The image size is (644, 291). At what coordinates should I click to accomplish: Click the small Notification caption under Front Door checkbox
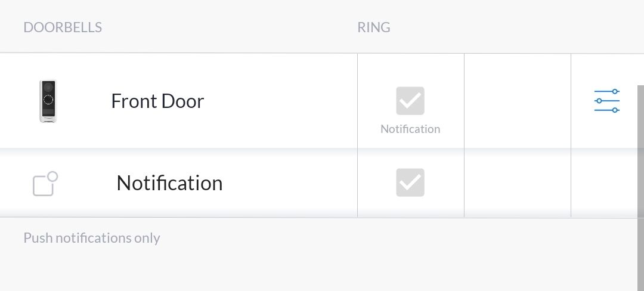tap(410, 129)
